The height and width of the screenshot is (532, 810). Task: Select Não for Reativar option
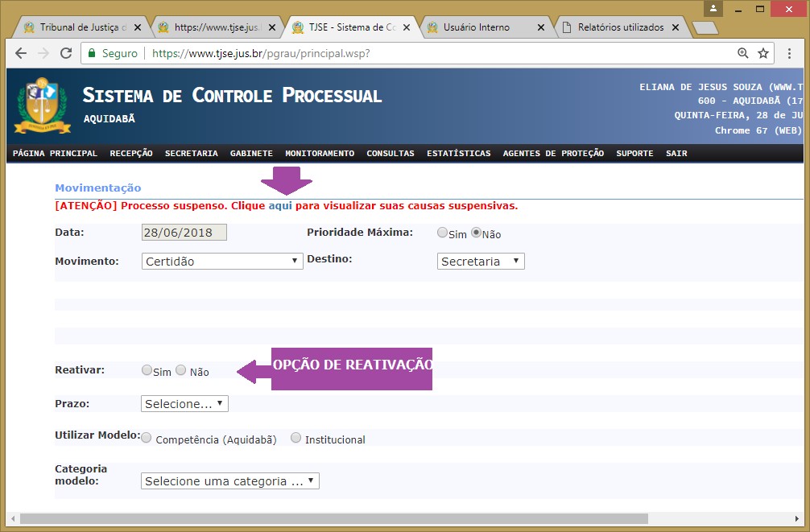coord(180,370)
